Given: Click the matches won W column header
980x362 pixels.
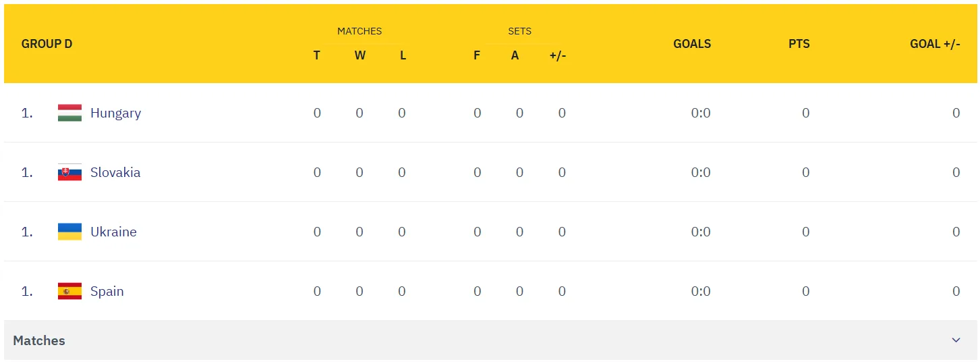Looking at the screenshot, I should point(359,55).
